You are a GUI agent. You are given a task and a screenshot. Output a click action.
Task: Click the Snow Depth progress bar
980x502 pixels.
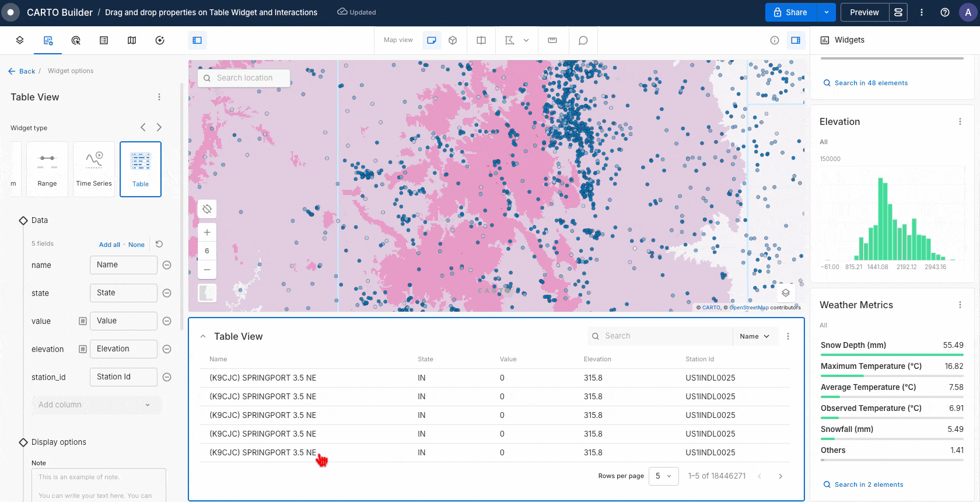pos(891,355)
